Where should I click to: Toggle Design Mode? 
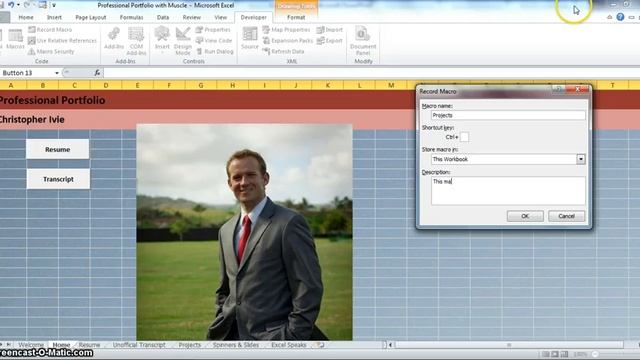pos(182,41)
